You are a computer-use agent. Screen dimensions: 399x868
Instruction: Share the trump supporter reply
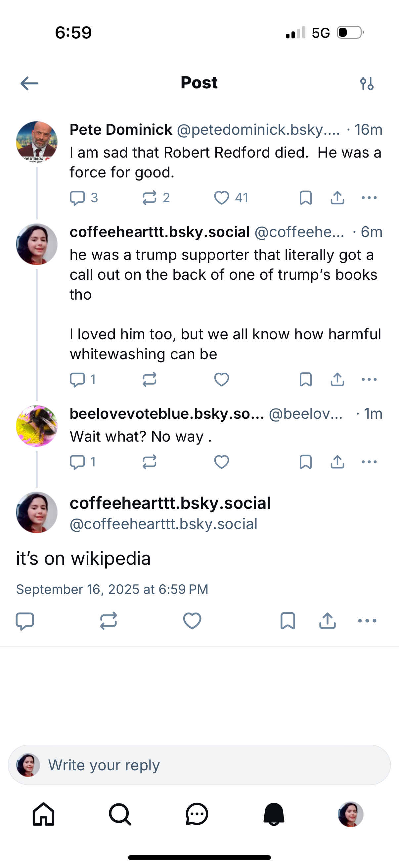pos(337,379)
